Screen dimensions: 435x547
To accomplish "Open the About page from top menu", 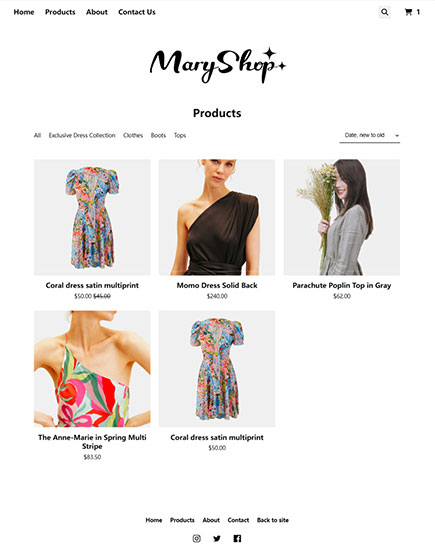I will click(x=97, y=12).
